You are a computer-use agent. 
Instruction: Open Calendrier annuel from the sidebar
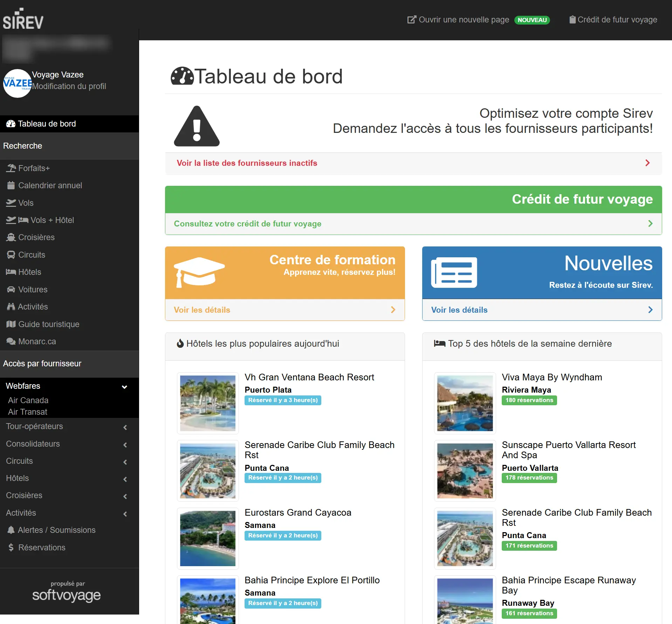(x=69, y=185)
